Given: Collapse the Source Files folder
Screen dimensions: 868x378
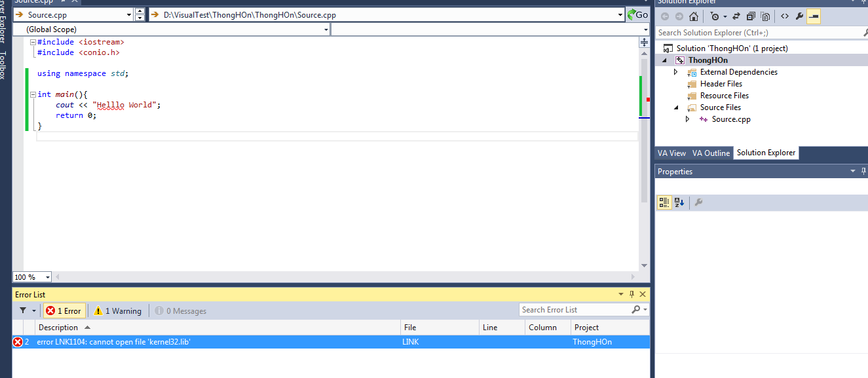Looking at the screenshot, I should coord(676,107).
